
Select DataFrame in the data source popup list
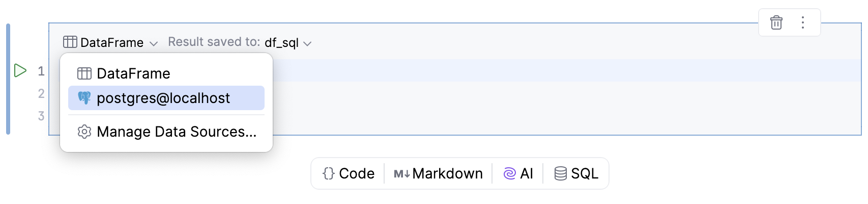[133, 73]
